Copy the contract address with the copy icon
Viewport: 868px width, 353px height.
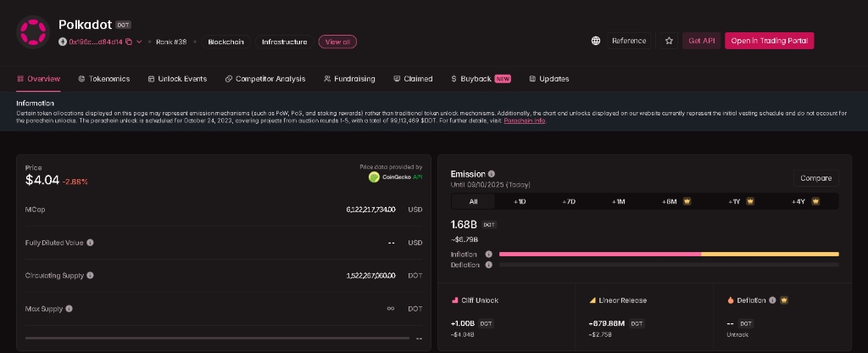coord(129,42)
